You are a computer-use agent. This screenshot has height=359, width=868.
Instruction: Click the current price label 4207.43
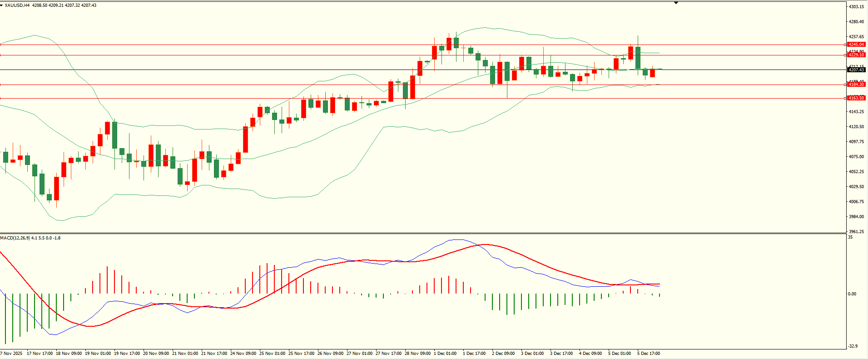point(856,70)
